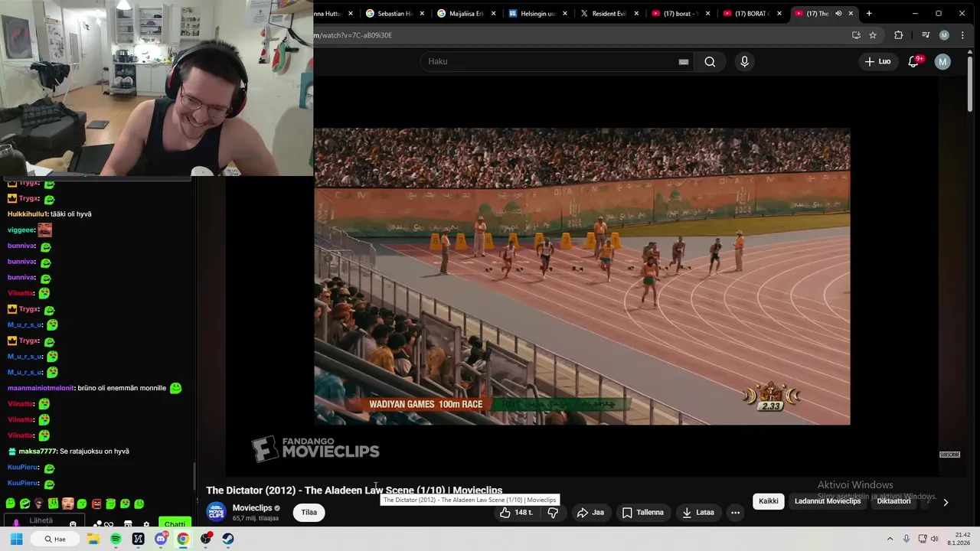Select the Ladannut Movieclips filter chip

(828, 501)
